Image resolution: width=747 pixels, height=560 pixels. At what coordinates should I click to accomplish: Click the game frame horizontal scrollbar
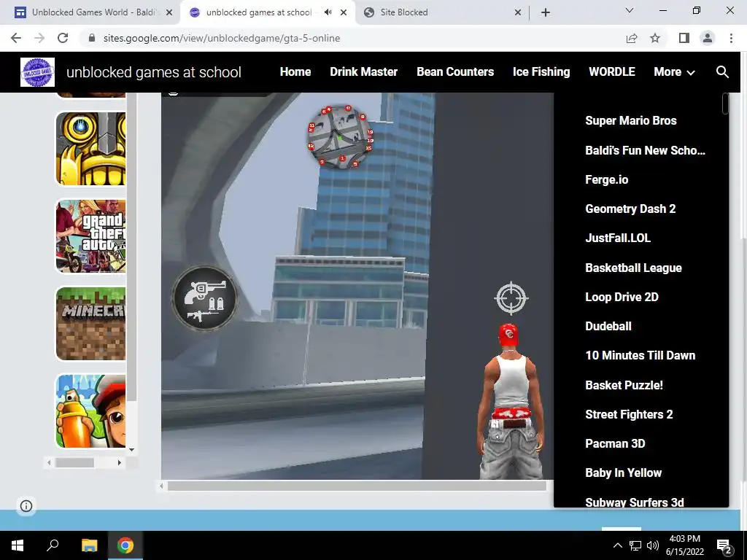(357, 486)
